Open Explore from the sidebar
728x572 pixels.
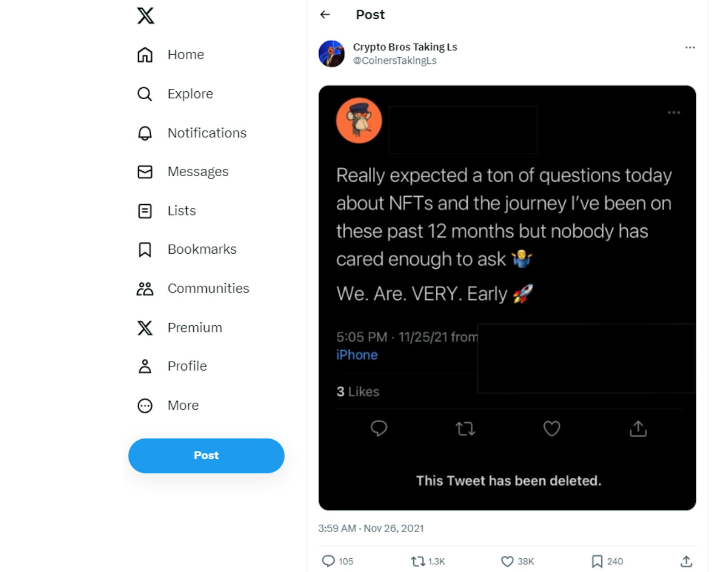pos(145,94)
